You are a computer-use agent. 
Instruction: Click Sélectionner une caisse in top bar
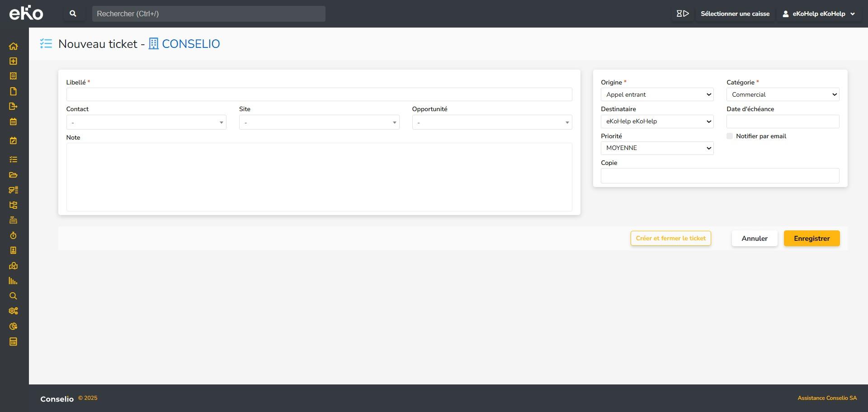coord(735,14)
